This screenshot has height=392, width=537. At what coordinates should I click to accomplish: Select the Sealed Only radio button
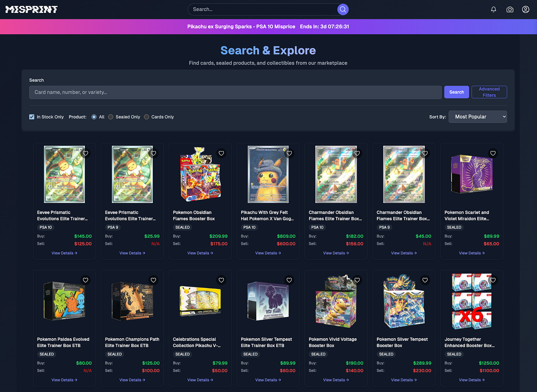111,117
